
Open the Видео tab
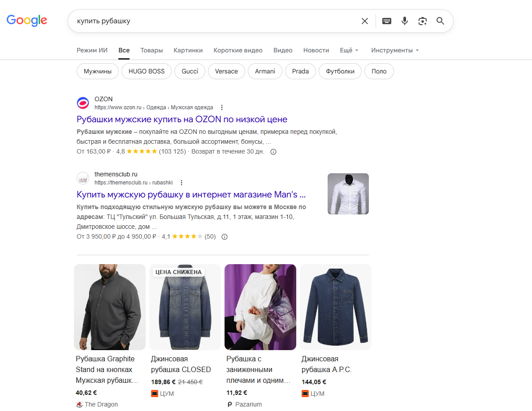coord(283,50)
